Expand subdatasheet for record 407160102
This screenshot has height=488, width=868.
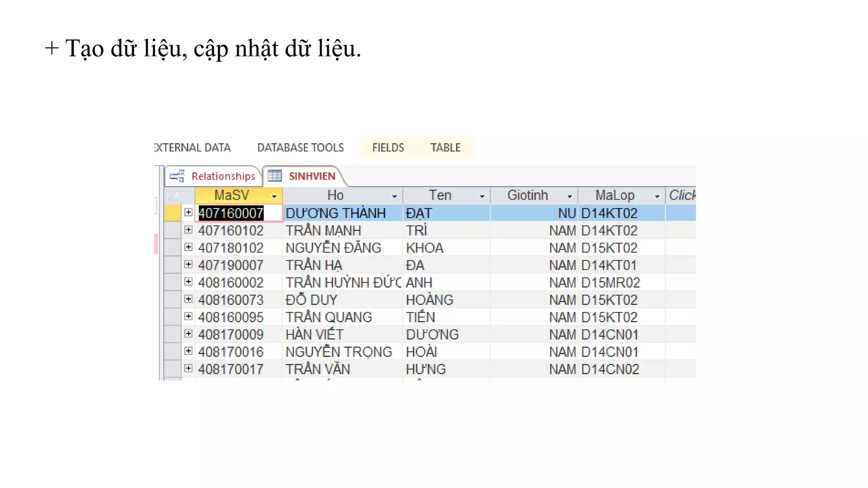point(189,230)
